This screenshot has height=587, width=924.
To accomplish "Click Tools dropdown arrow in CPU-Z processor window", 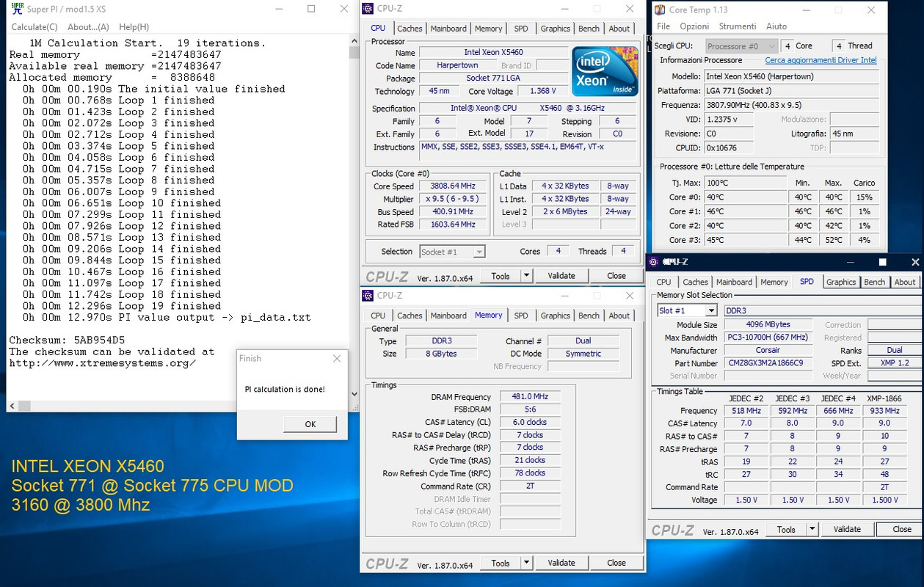I will (526, 276).
